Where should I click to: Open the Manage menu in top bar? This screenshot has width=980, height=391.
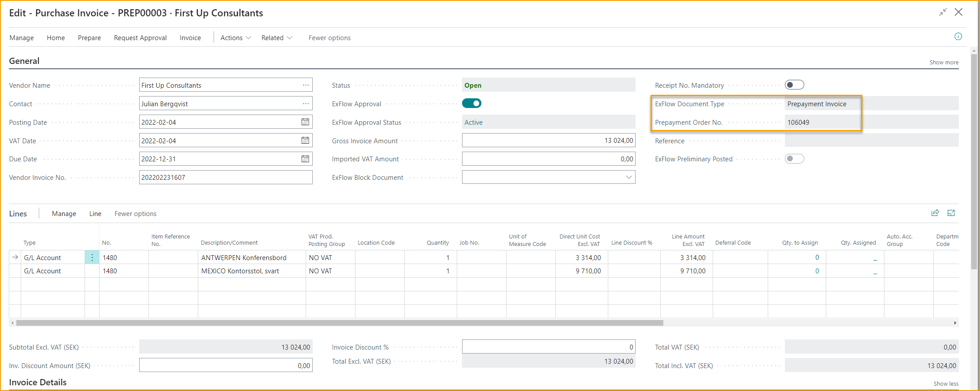point(22,38)
